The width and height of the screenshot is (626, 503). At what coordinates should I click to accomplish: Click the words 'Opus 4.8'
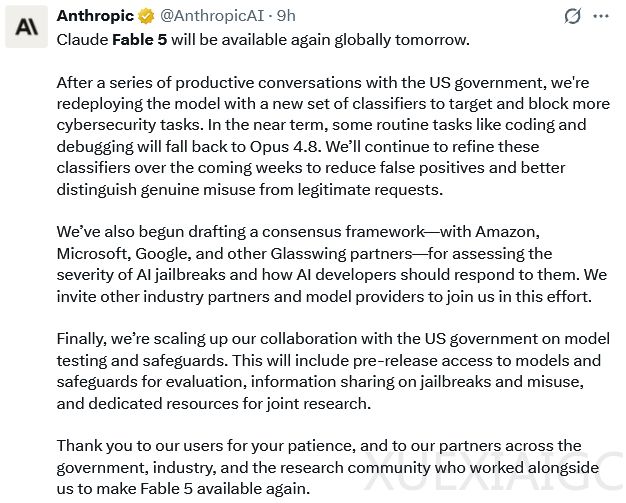click(285, 147)
